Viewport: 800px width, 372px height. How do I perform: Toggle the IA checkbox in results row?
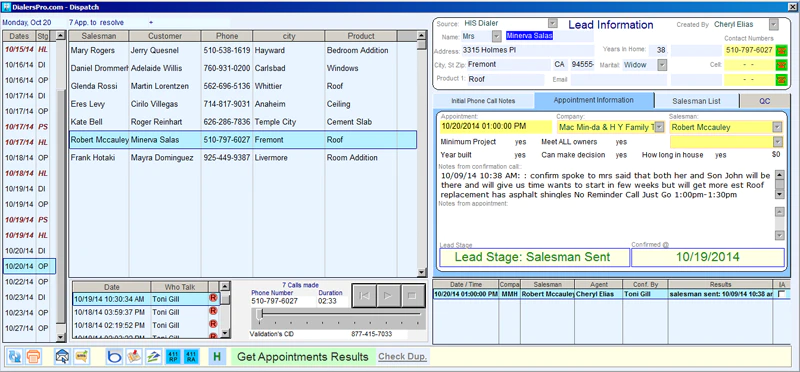pyautogui.click(x=781, y=293)
